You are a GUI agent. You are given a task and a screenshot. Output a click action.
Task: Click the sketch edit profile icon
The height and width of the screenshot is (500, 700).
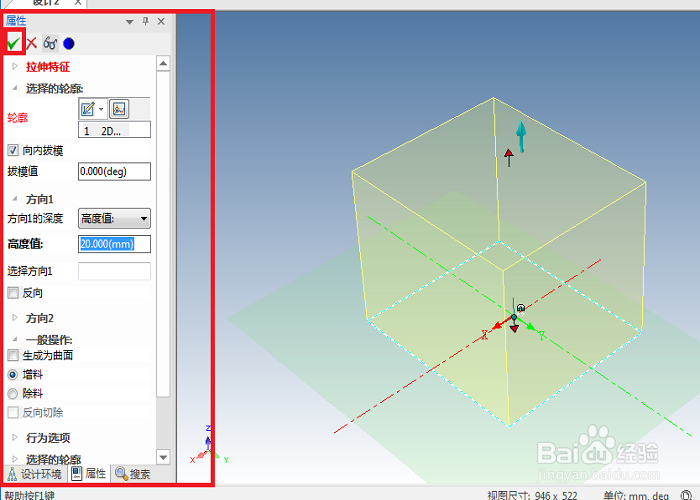pos(88,109)
